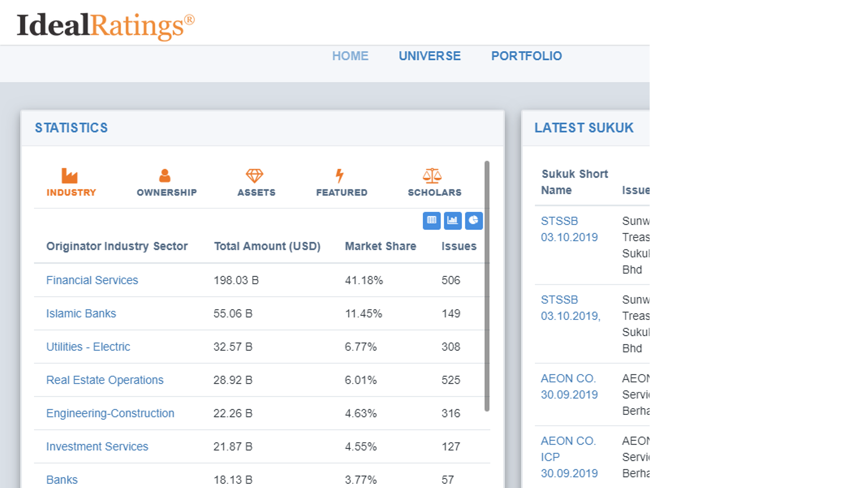
Task: Go to the Home menu item
Action: [x=350, y=56]
